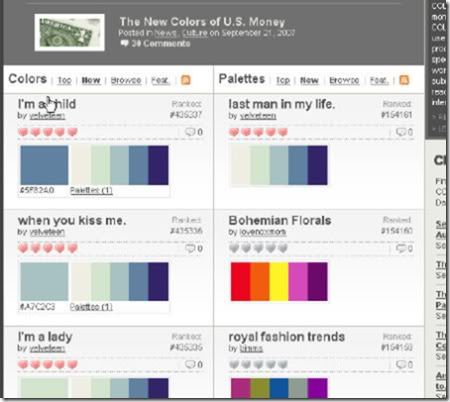Click the large blue #5F82A0 color swatch
450x402 pixels.
click(x=44, y=165)
